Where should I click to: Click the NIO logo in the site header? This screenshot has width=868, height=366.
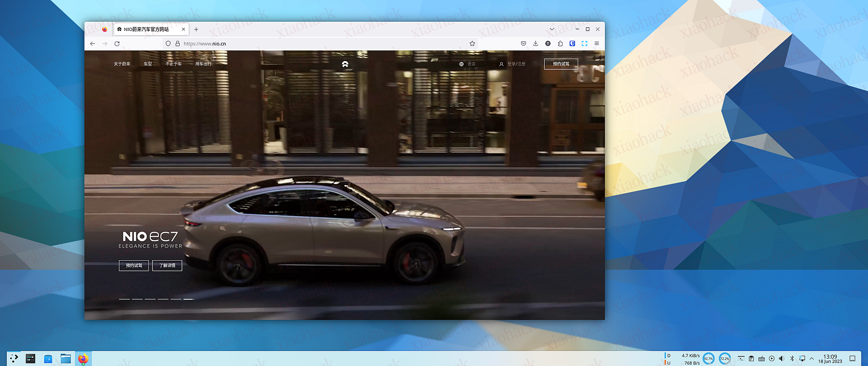[x=345, y=64]
